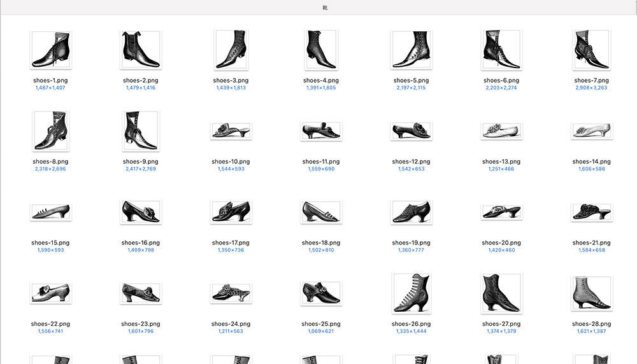Viewport: 637px width, 364px height.
Task: Click the shoes-16.png bow pump image
Action: tap(141, 212)
